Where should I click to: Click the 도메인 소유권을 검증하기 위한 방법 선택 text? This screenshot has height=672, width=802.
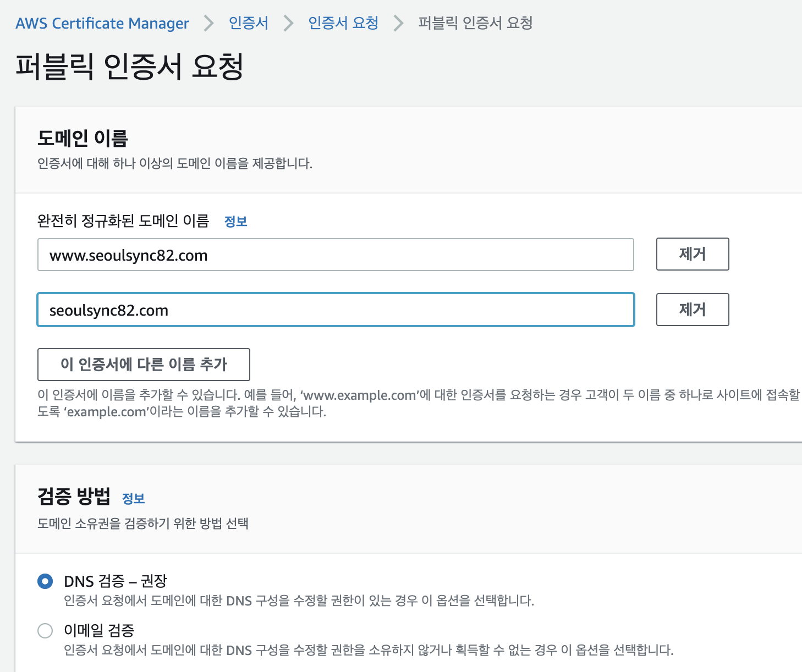143,524
